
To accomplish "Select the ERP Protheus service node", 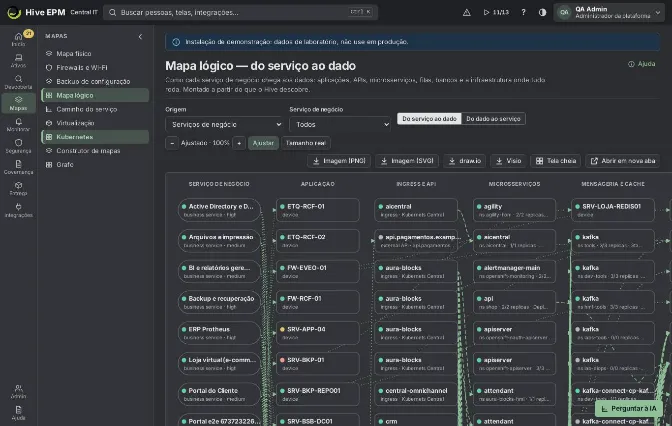I will coord(219,333).
